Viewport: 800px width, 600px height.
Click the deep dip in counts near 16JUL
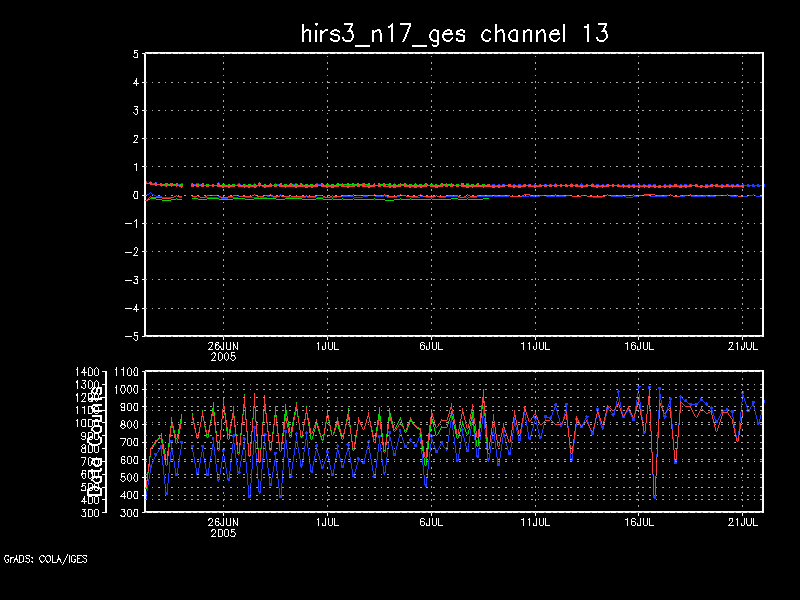[654, 496]
